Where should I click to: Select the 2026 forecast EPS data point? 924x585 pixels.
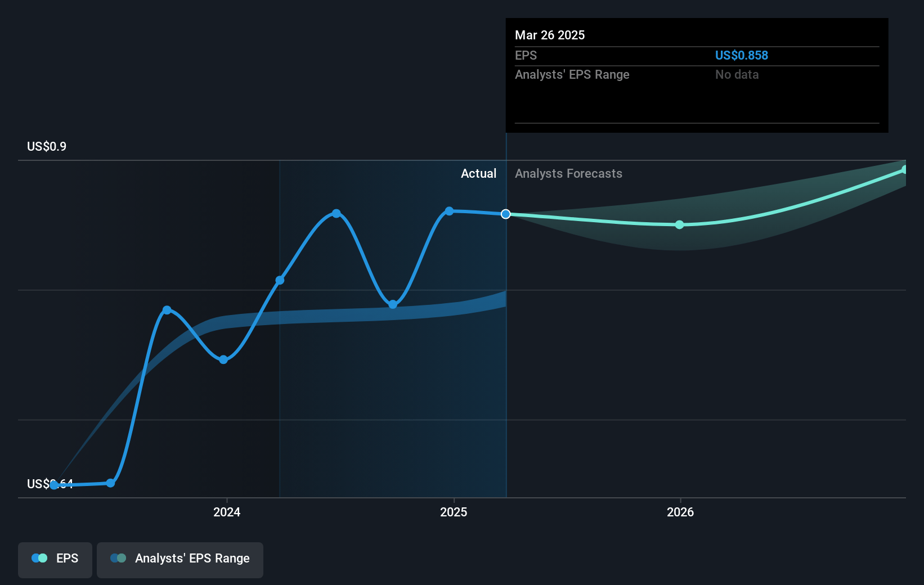(x=679, y=224)
